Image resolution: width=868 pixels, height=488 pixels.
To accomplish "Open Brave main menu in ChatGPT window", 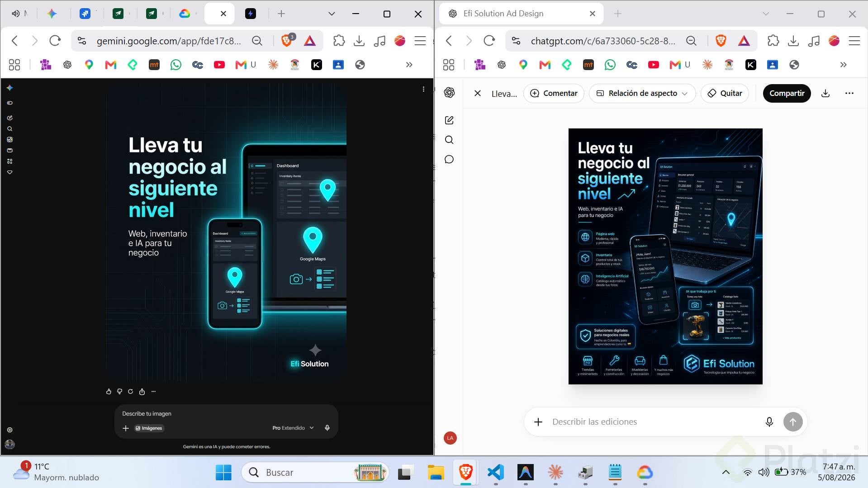I will tap(854, 41).
